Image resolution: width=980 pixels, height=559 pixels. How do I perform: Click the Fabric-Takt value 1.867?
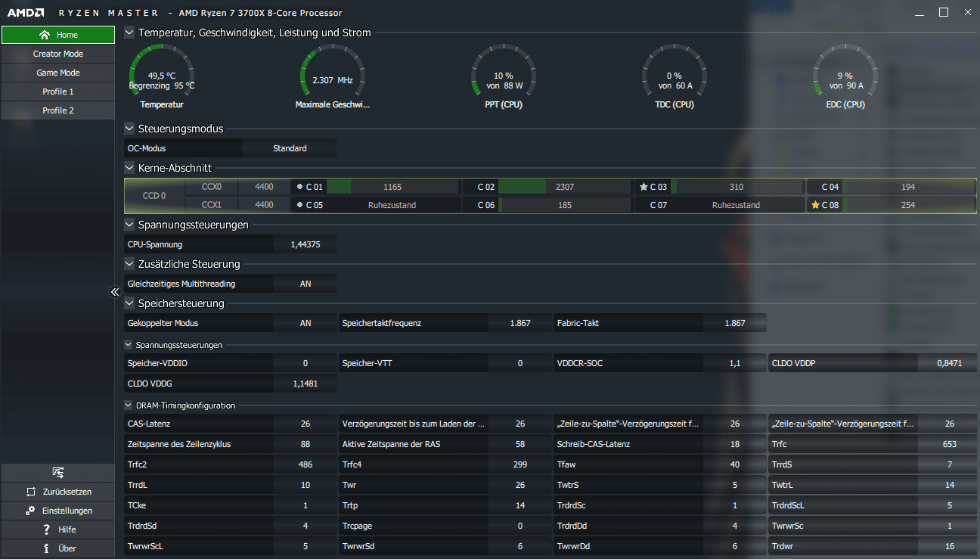pos(735,323)
